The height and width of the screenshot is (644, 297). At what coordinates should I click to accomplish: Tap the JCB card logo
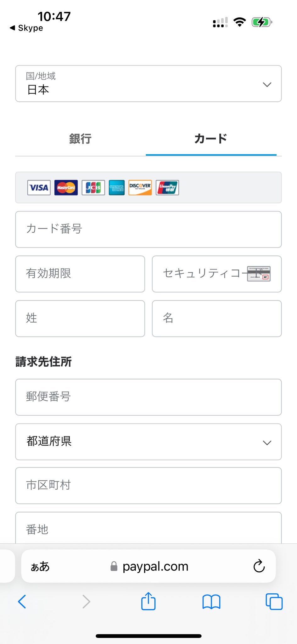93,188
